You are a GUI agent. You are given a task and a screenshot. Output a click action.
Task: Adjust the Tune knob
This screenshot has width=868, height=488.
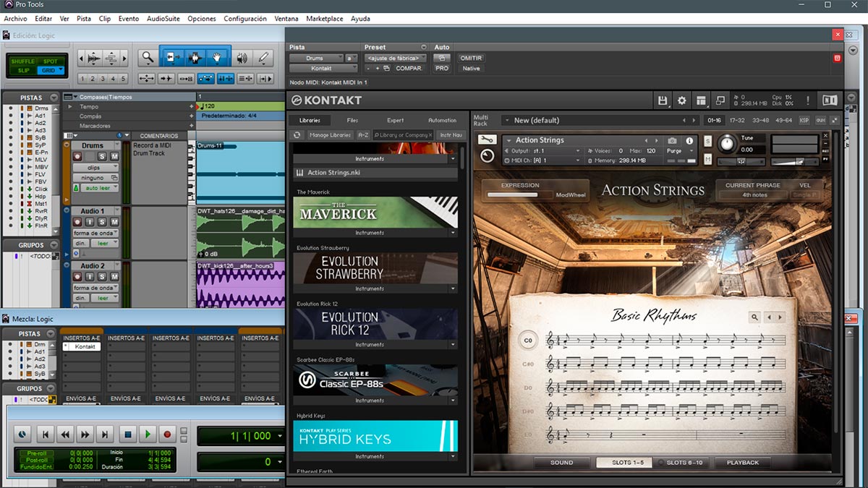(726, 143)
